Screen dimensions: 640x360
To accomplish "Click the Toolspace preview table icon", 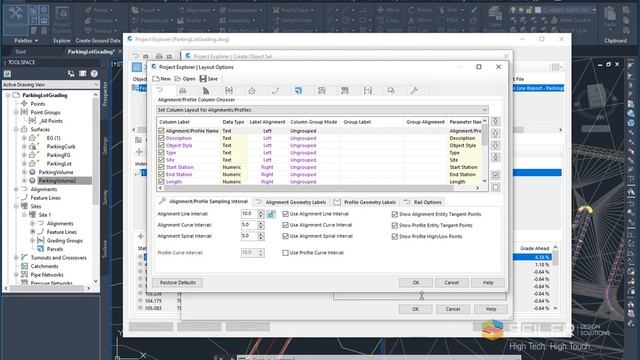I will tap(82, 73).
